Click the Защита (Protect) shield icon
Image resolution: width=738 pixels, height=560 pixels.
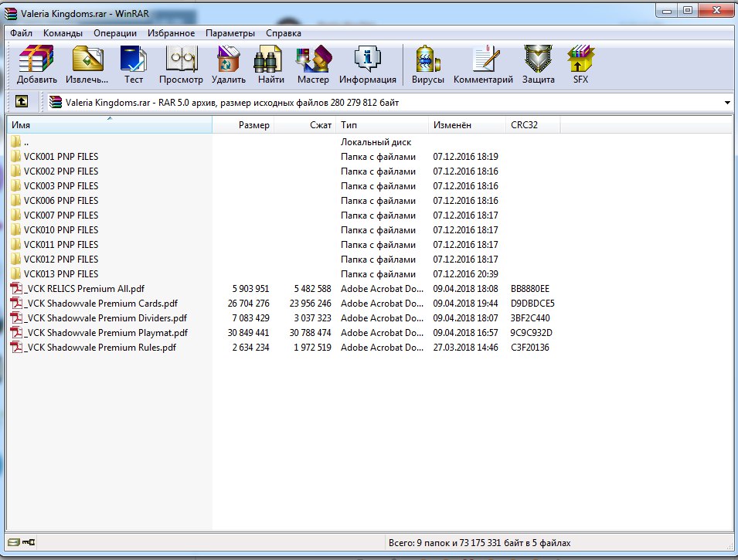538,59
